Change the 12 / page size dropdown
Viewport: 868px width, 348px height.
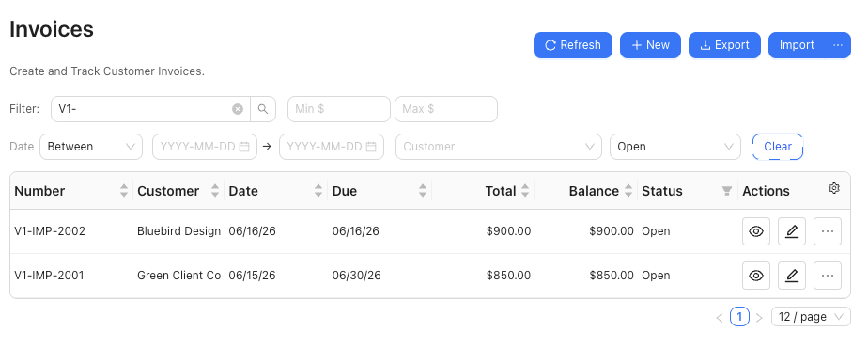pos(811,317)
